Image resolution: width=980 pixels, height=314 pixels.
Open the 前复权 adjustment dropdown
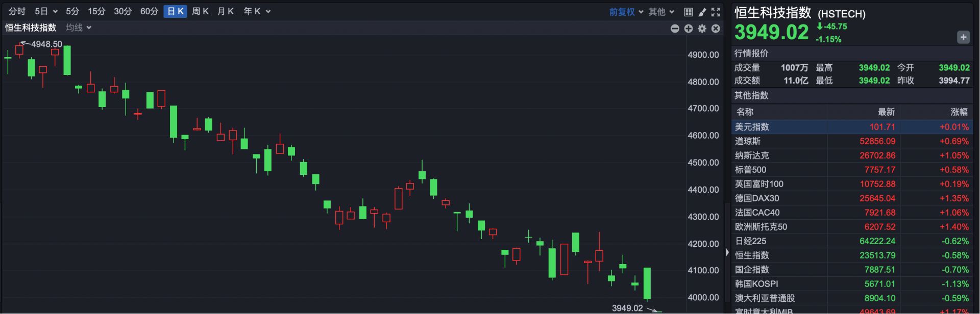coord(626,12)
